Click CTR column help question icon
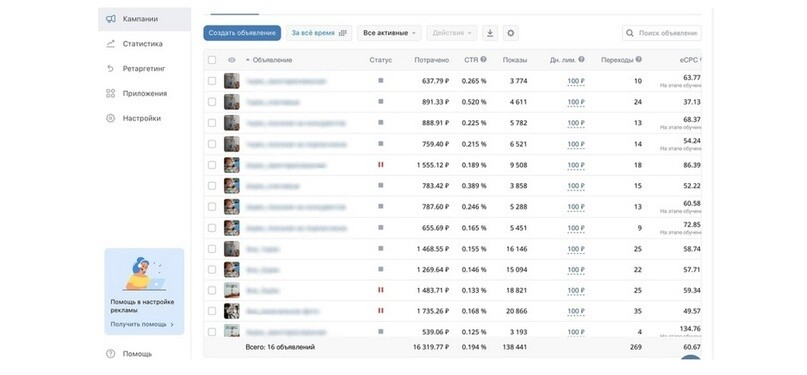Viewport: 807px width, 375px height. 484,60
